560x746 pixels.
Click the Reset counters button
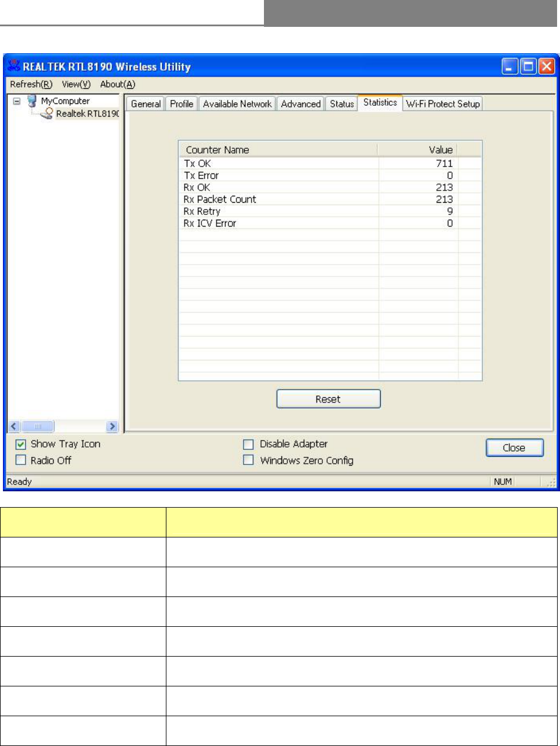[x=328, y=399]
